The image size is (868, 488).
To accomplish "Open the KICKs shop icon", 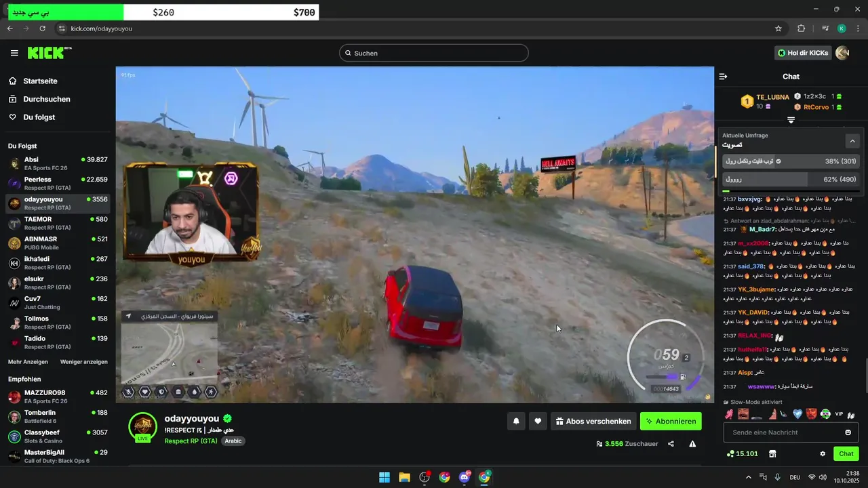I will coord(772,453).
